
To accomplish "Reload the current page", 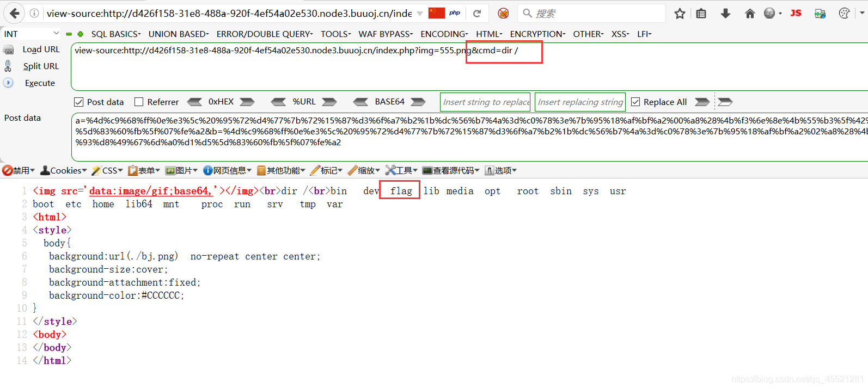I will 477,13.
